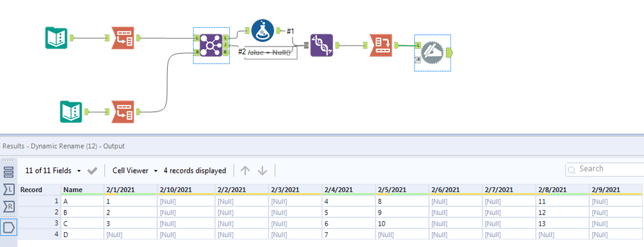Image resolution: width=644 pixels, height=247 pixels.
Task: Click the Join tool's J output anchor
Action: pyautogui.click(x=225, y=45)
